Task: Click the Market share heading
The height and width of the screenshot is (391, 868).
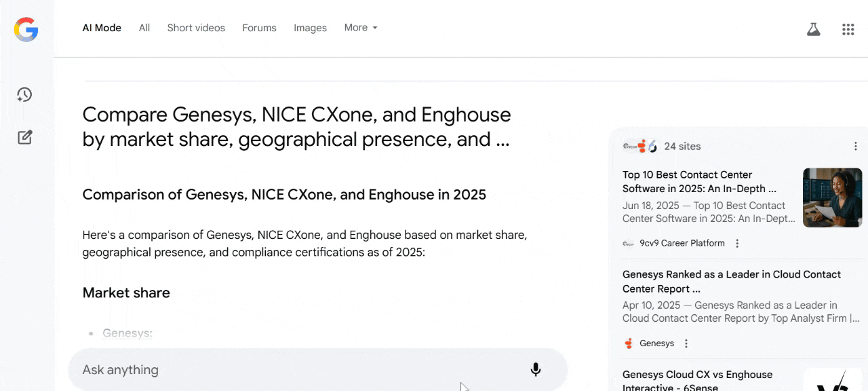Action: [126, 293]
